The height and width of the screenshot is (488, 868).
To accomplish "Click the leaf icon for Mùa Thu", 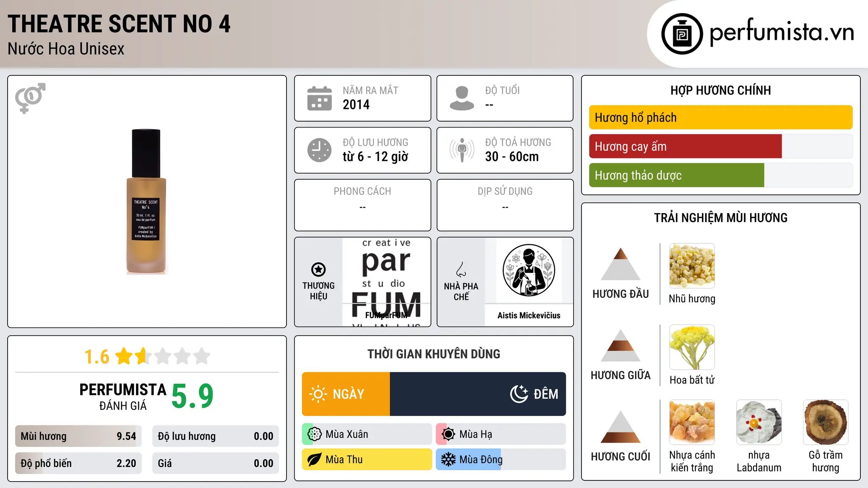I will pyautogui.click(x=314, y=460).
